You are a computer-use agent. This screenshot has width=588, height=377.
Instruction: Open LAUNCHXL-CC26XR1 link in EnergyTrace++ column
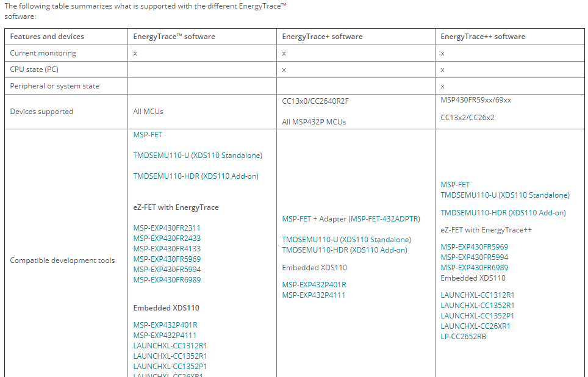pos(476,326)
